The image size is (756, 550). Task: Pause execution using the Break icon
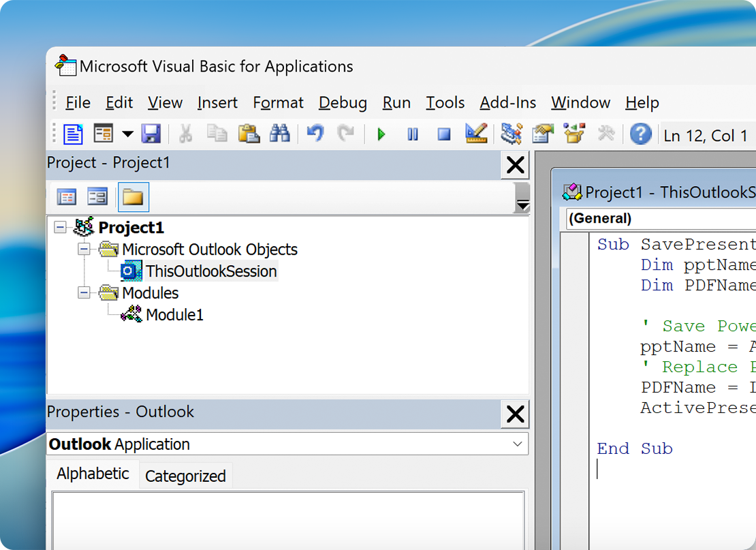coord(413,134)
